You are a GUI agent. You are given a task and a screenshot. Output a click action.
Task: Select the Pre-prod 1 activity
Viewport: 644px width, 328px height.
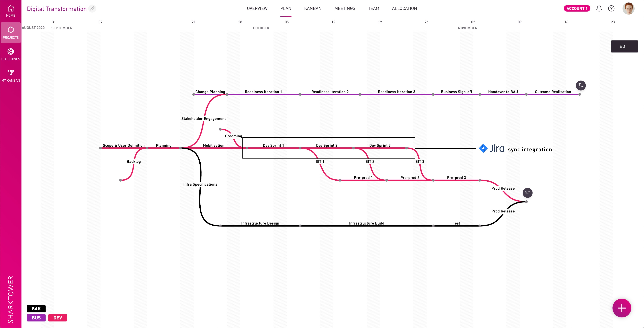coord(363,177)
